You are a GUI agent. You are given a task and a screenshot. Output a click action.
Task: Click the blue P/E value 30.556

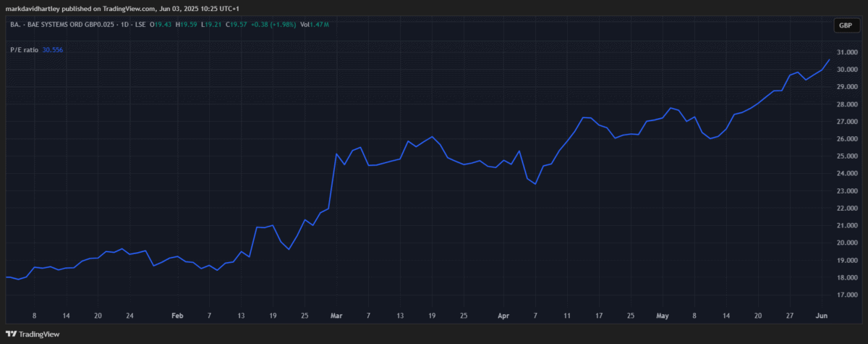(x=53, y=50)
